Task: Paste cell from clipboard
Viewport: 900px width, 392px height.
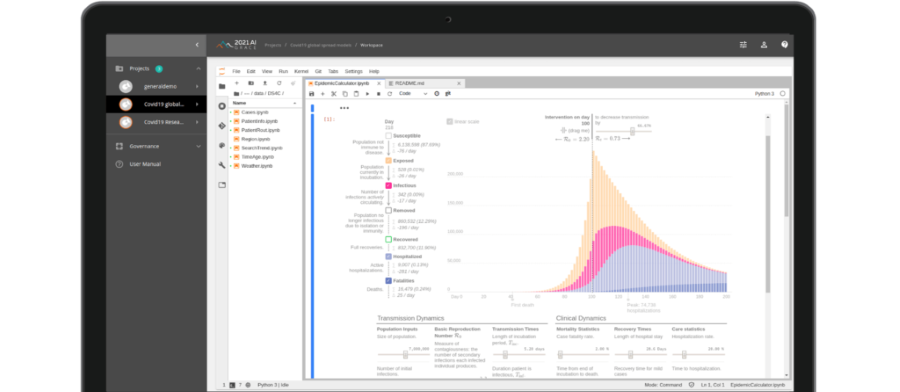Action: click(356, 94)
